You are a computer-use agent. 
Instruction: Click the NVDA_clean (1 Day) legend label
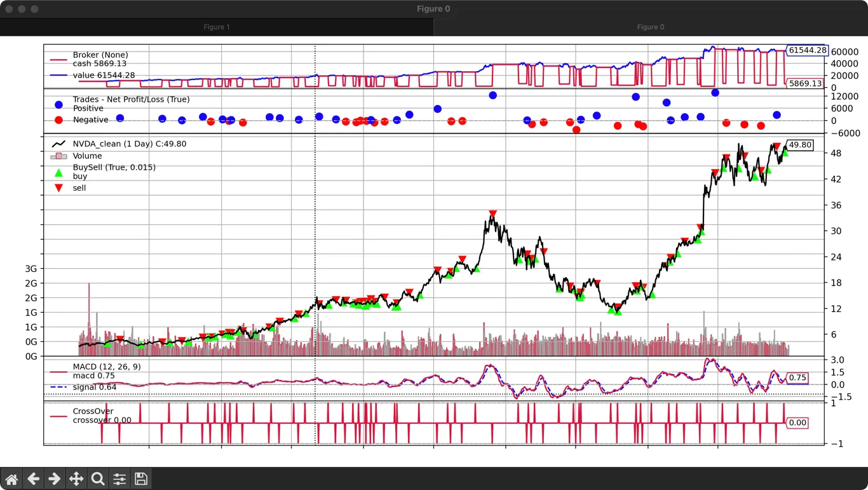[129, 144]
